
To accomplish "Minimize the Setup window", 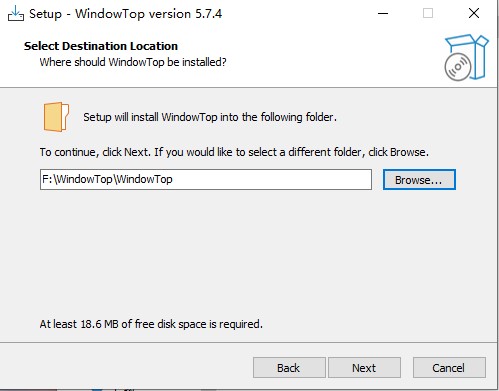I will click(x=383, y=14).
